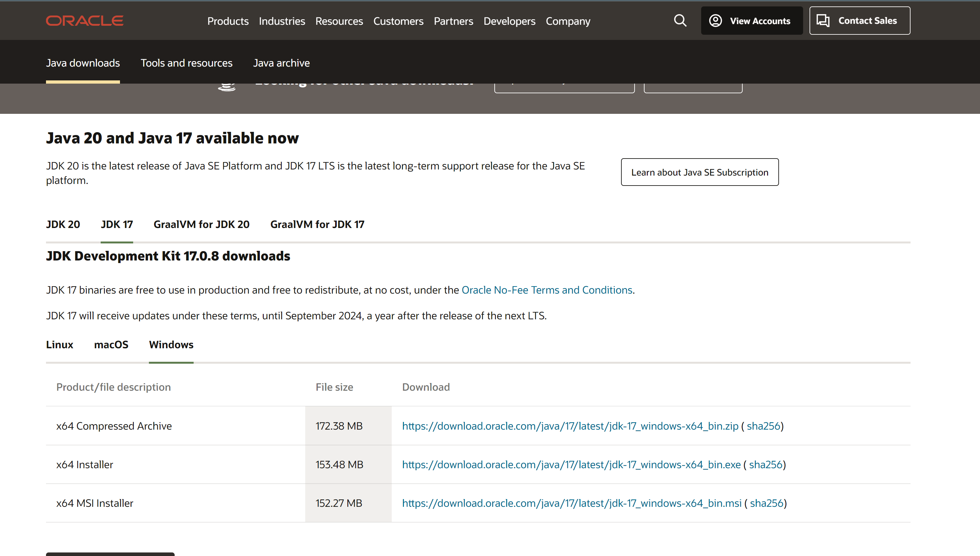980x556 pixels.
Task: Click the Java 20 and Java 17 heading
Action: pyautogui.click(x=172, y=138)
